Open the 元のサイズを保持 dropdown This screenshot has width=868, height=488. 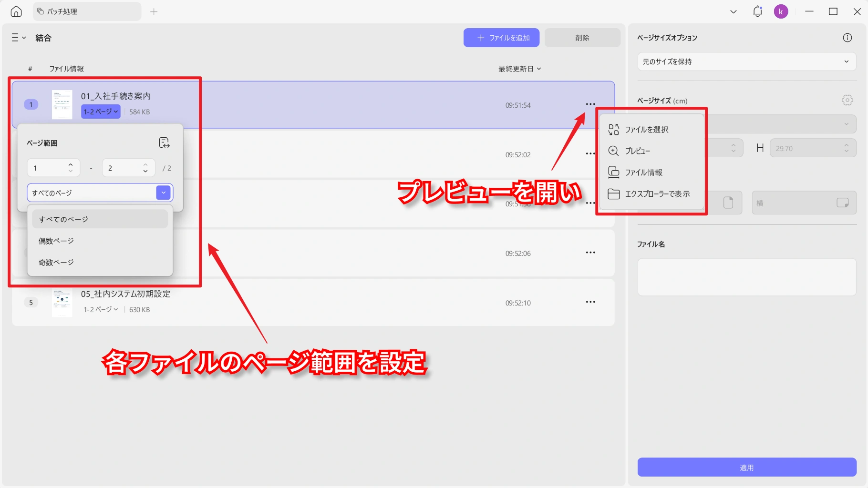tap(747, 61)
